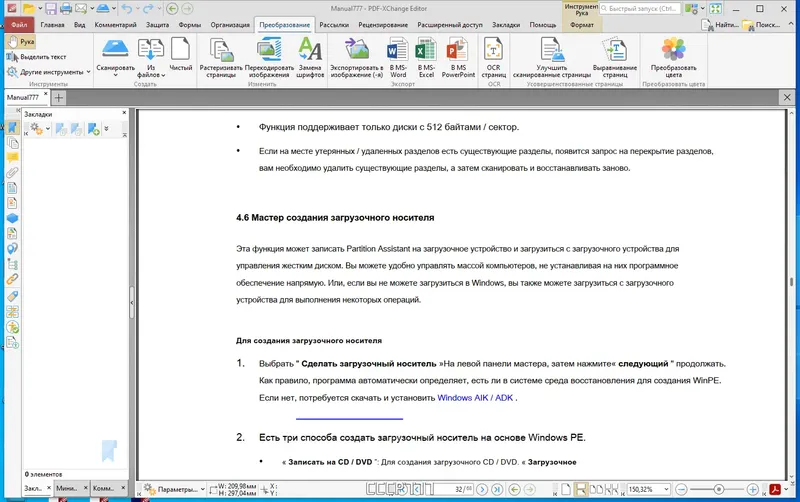Screen dimensions: 800x502
Task: Click the Поиск... search button
Action: coord(761,24)
